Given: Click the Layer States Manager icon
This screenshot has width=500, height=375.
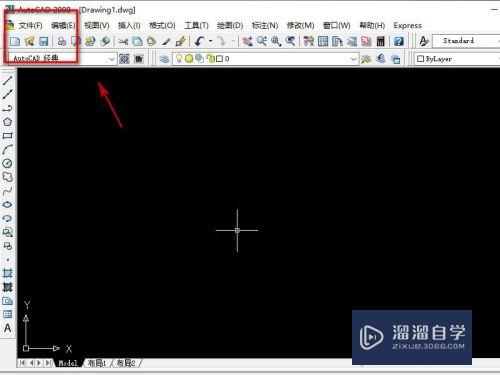Looking at the screenshot, I should click(396, 59).
